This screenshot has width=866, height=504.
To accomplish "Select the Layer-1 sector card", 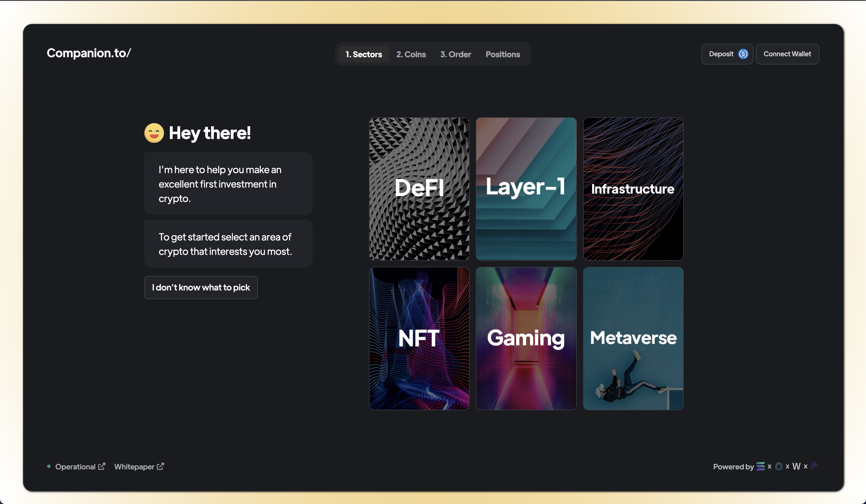I will (x=526, y=189).
